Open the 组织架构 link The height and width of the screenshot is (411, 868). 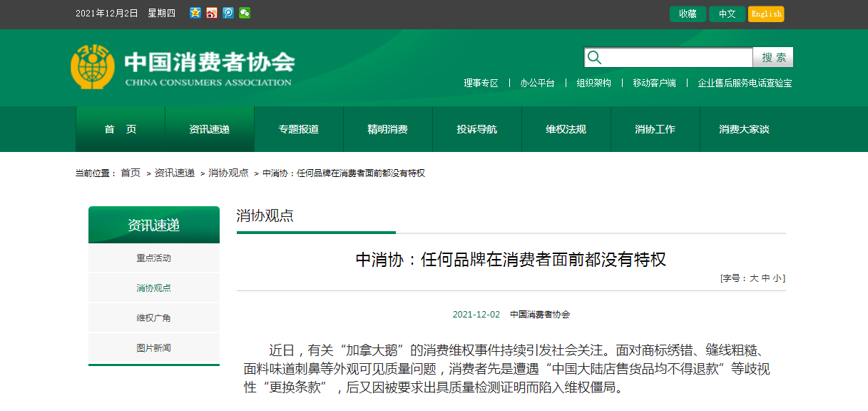[x=593, y=83]
